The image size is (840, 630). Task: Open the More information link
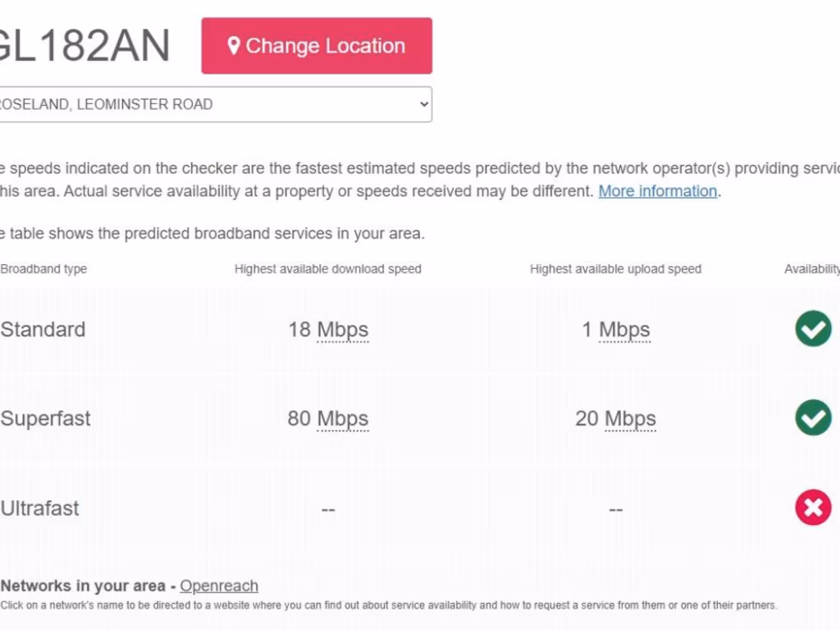coord(657,191)
